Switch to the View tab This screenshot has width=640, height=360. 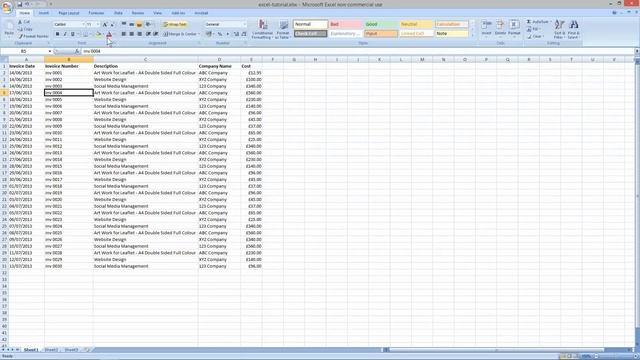coord(158,13)
